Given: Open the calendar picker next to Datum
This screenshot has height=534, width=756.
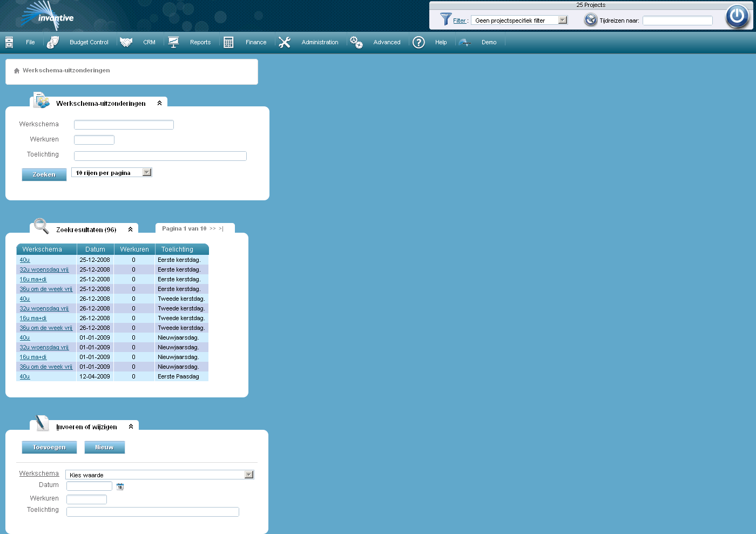Looking at the screenshot, I should click(x=120, y=486).
